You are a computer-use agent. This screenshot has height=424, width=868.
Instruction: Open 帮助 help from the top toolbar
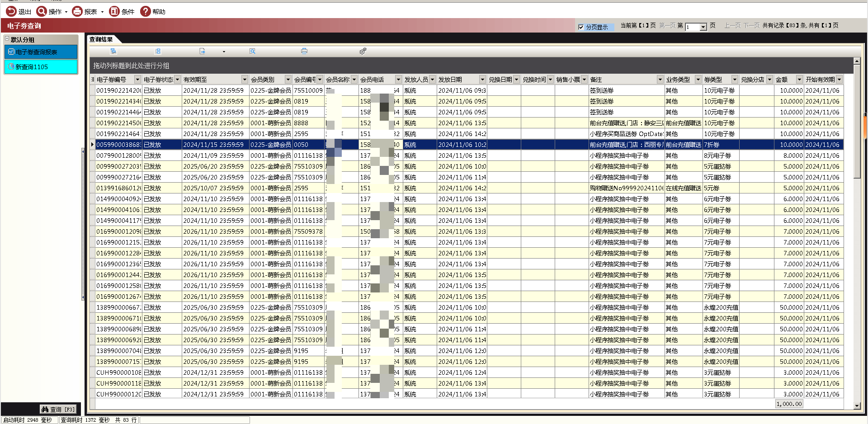click(145, 11)
